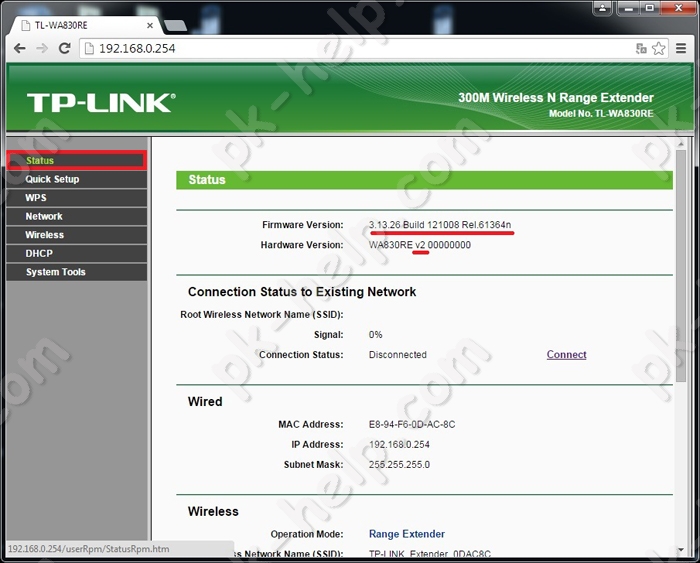Click subnet mask value 255.255.255.0
Screen dimensions: 700x563
[x=399, y=464]
